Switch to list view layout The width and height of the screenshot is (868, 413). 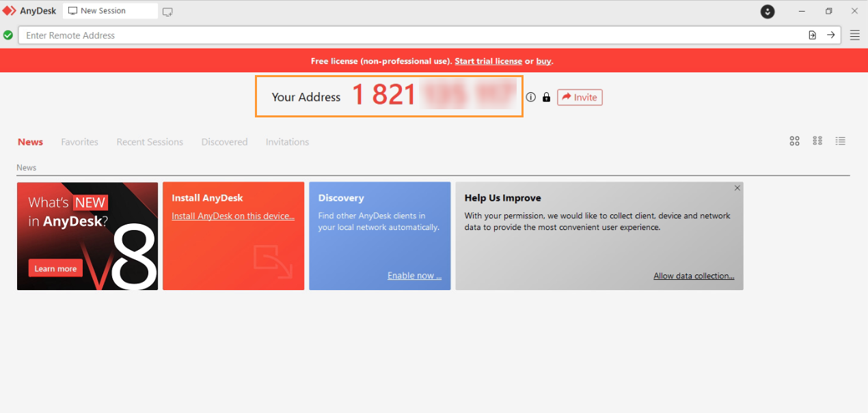[x=841, y=141]
